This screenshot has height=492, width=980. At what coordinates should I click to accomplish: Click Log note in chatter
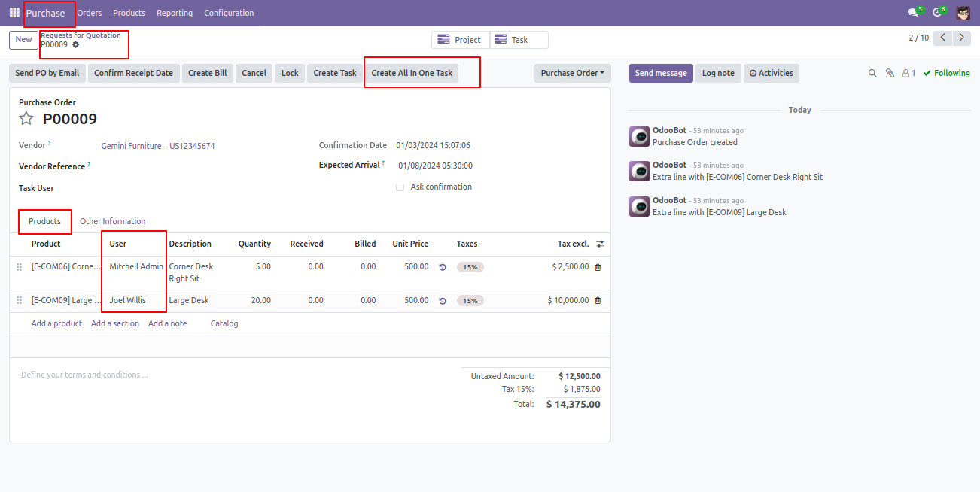pyautogui.click(x=718, y=73)
